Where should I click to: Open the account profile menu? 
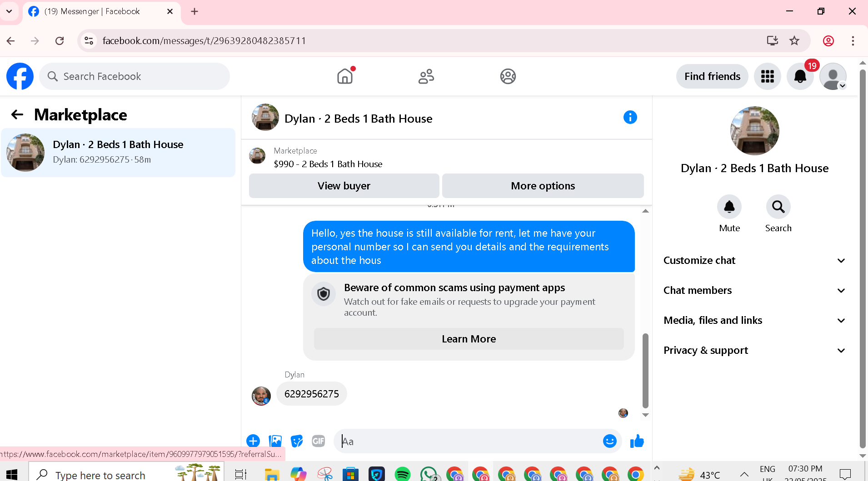pyautogui.click(x=833, y=76)
